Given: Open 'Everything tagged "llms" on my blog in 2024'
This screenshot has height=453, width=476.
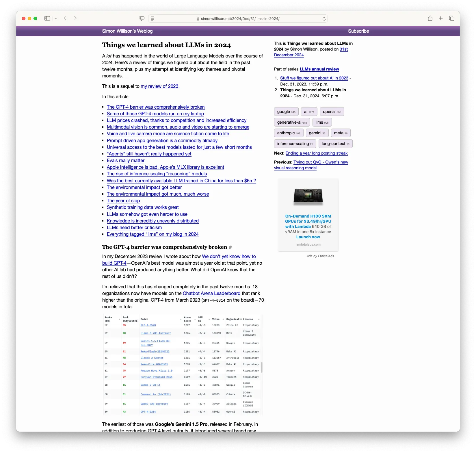Looking at the screenshot, I should coord(153,234).
